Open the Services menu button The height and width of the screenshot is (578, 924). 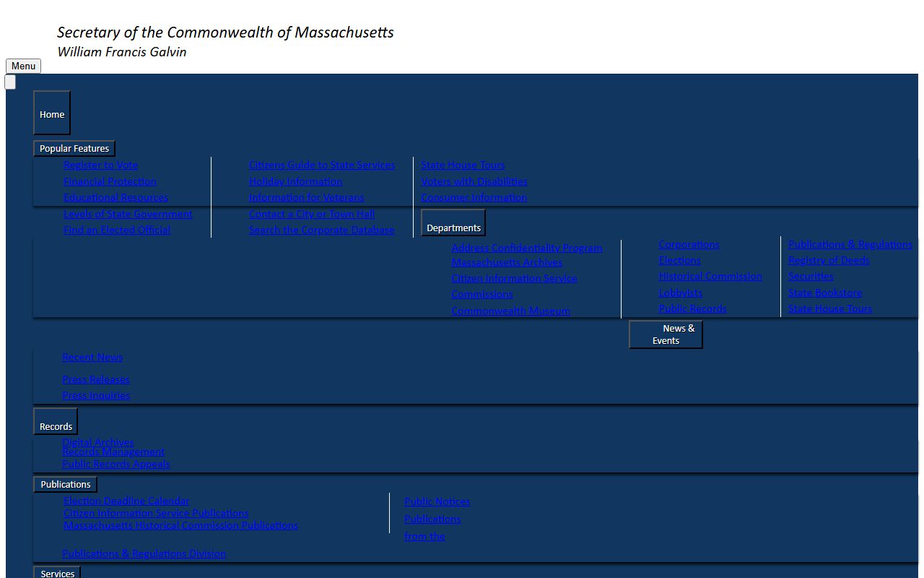point(57,572)
